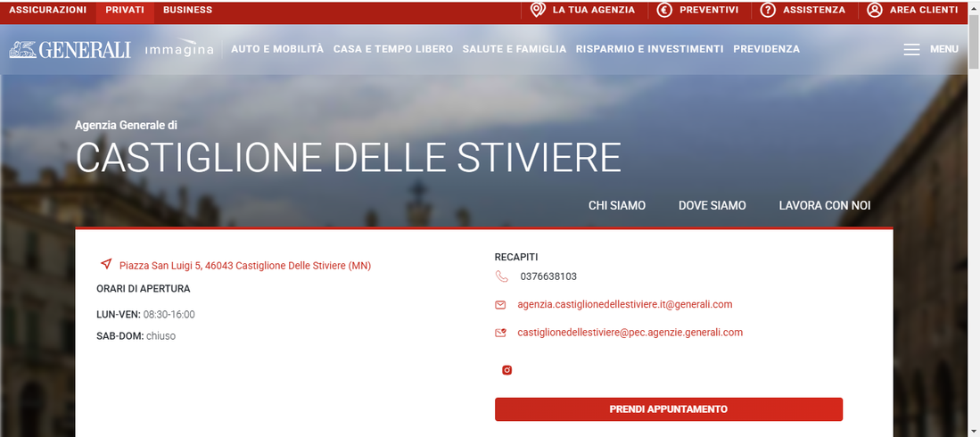Click the question mark Assistenza icon
The width and height of the screenshot is (980, 437).
click(x=768, y=10)
